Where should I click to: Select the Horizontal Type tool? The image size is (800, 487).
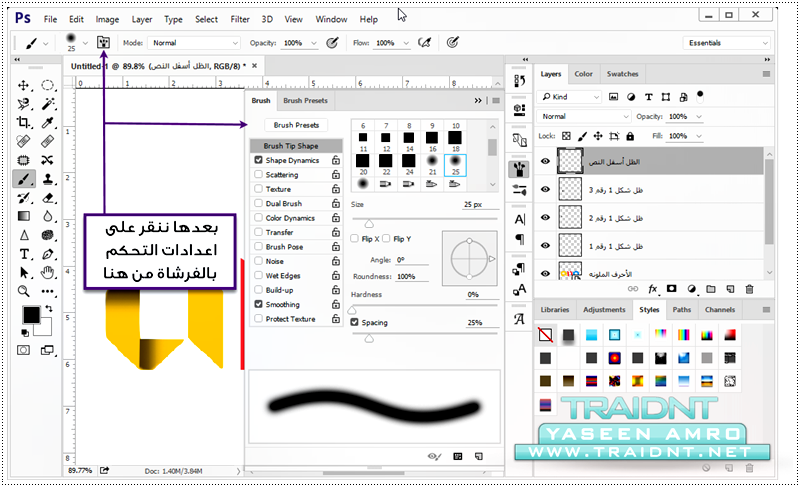tap(23, 254)
